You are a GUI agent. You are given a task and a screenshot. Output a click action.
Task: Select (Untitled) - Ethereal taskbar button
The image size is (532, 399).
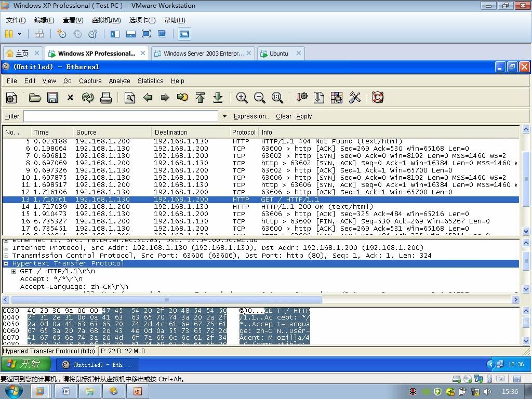click(x=97, y=364)
